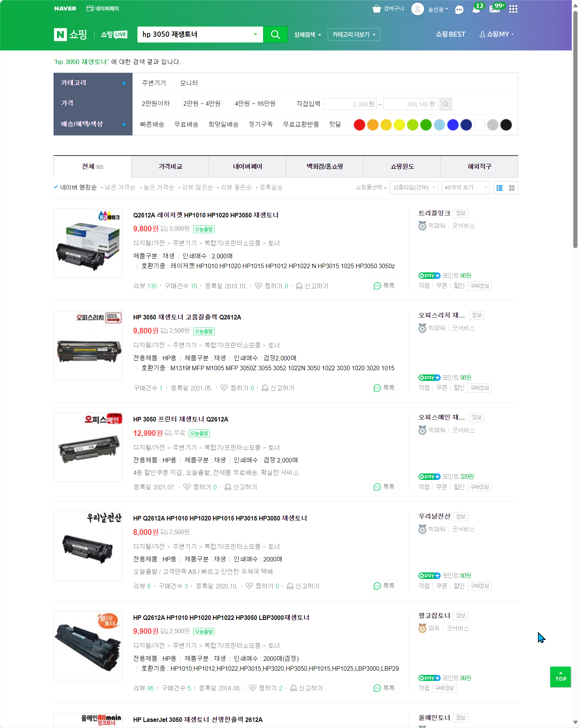Screen dimensions: 579x728
Task: Click the maximum price input field
Action: [x=410, y=104]
